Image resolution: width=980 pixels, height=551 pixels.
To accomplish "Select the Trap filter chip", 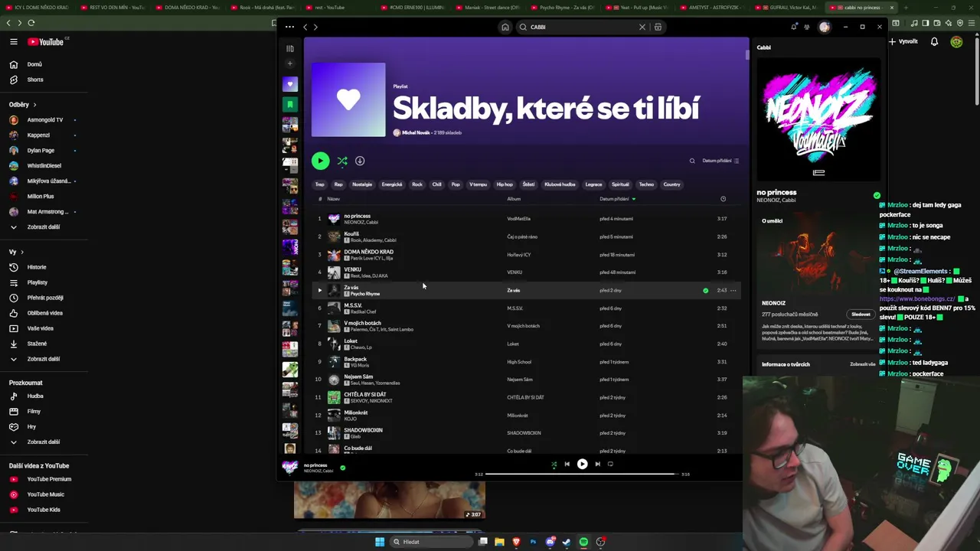I will [320, 184].
